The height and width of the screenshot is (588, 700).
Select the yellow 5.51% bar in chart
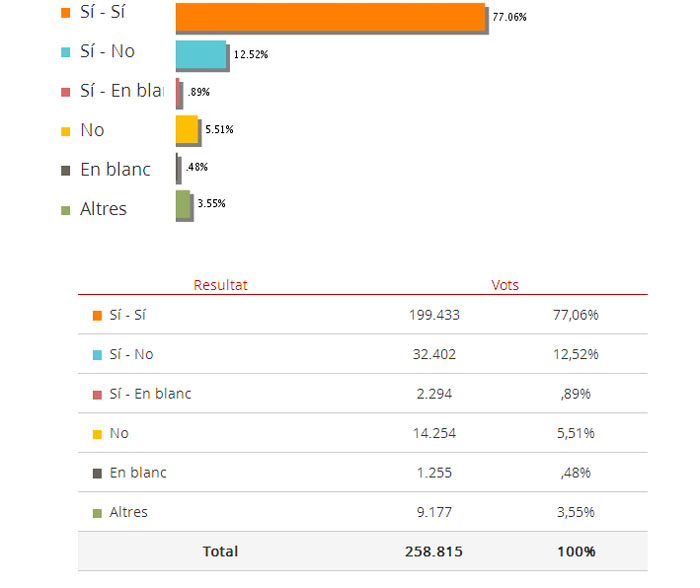[187, 129]
